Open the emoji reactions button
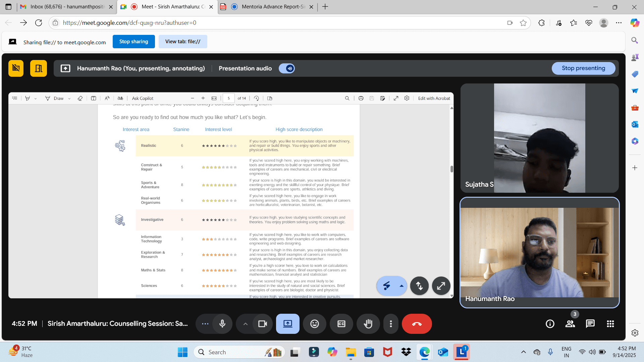Screen dimensions: 644x362 (314, 324)
